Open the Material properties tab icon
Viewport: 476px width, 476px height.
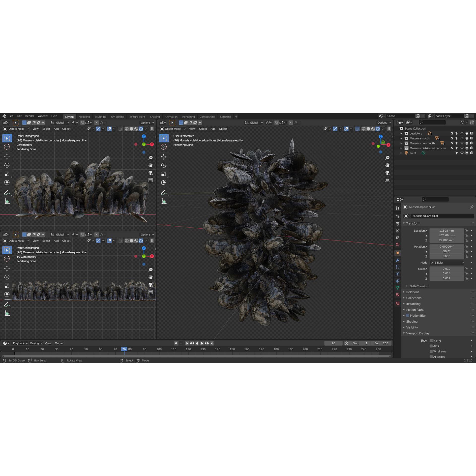coord(398,295)
